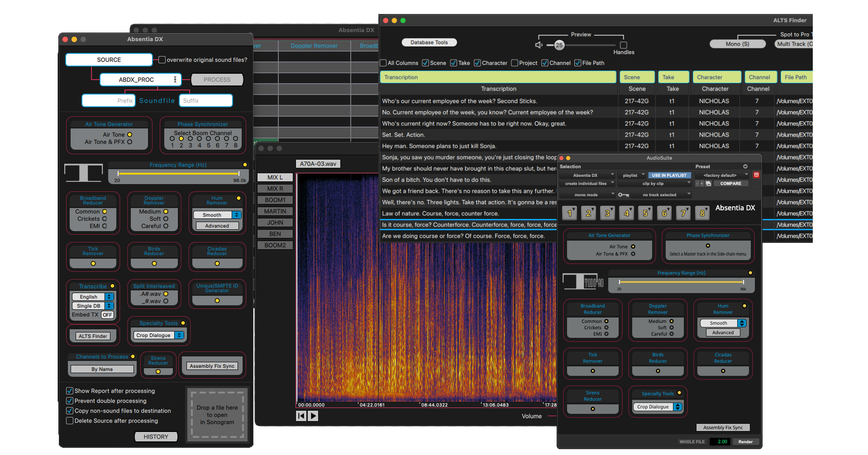Screen dimensions: 868x455
Task: Select the Careful Doppler Remover option
Action: pos(166,226)
